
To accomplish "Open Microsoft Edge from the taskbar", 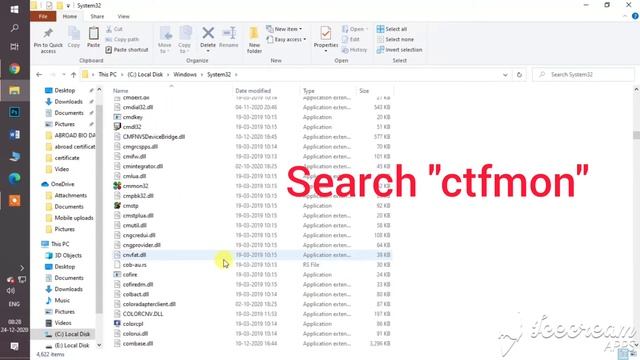I will pyautogui.click(x=14, y=179).
